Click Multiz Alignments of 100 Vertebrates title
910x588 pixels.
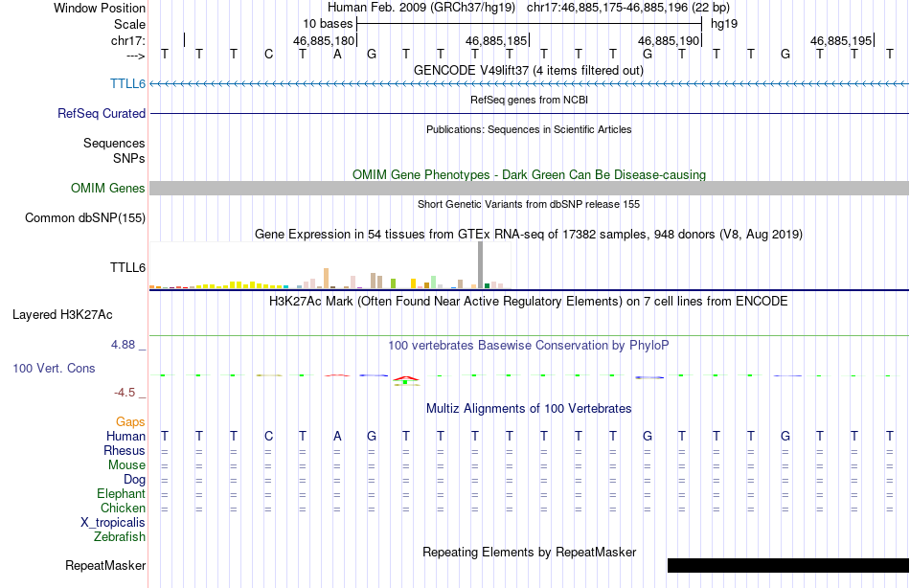[x=529, y=409]
